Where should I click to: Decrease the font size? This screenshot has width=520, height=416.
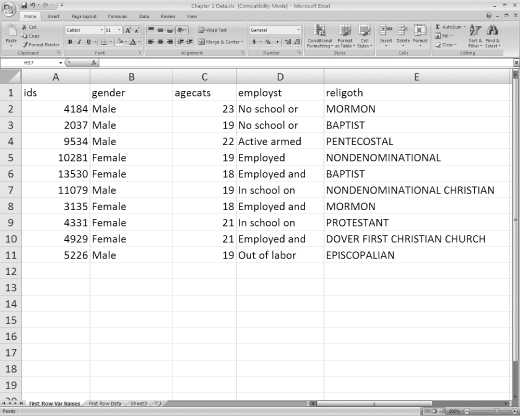[x=137, y=30]
